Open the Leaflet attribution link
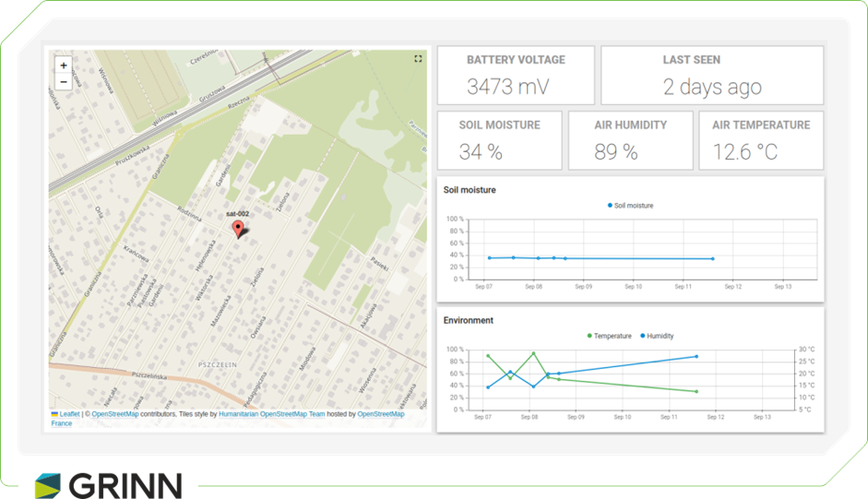The width and height of the screenshot is (868, 499). [x=66, y=414]
